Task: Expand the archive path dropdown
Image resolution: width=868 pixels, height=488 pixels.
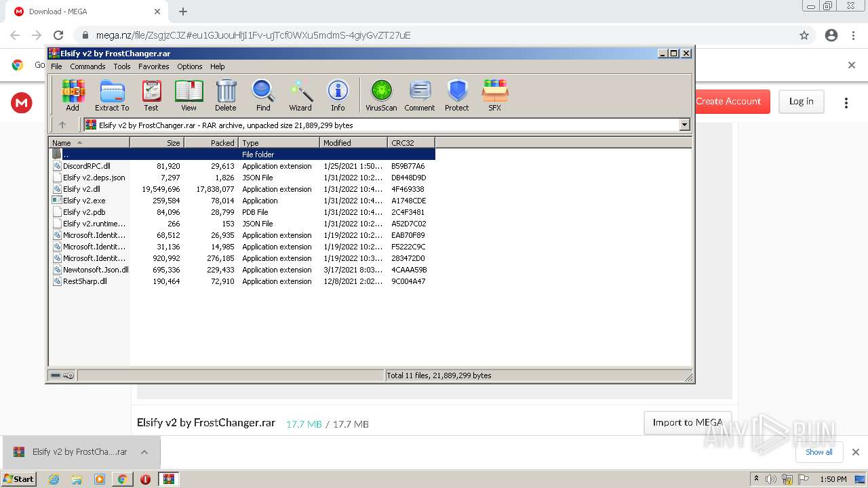Action: 684,125
